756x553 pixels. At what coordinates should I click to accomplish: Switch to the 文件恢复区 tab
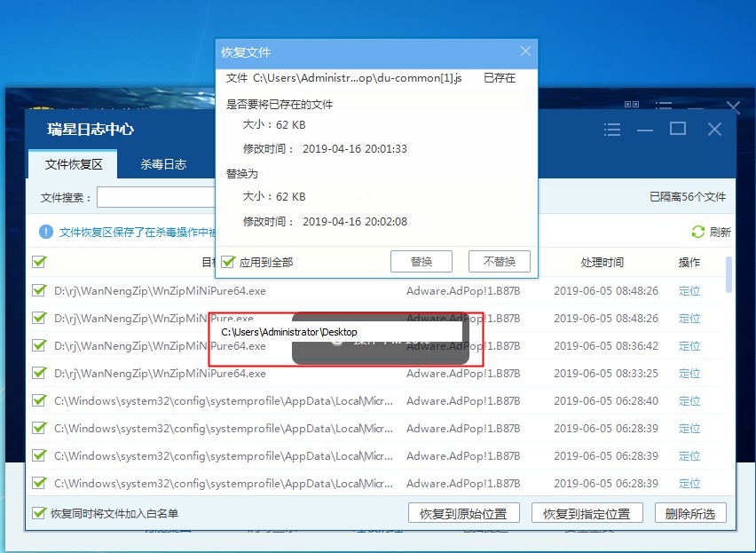coord(74,164)
